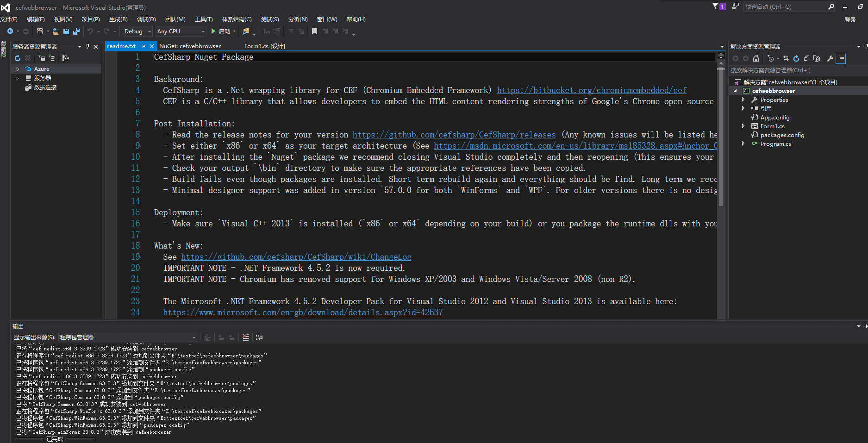Open the 工具(T) tools menu
Viewport: 868px width, 443px height.
pyautogui.click(x=204, y=19)
